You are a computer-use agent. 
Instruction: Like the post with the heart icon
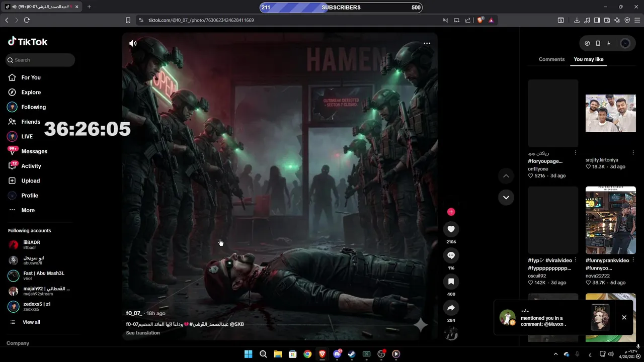click(451, 229)
